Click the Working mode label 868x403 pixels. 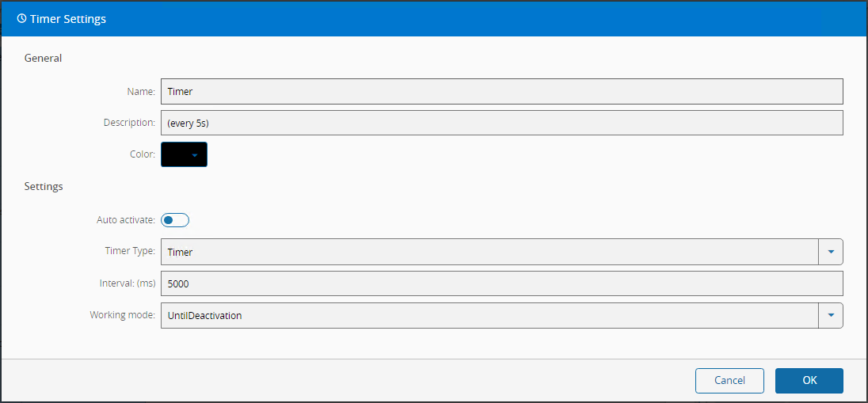click(x=122, y=315)
